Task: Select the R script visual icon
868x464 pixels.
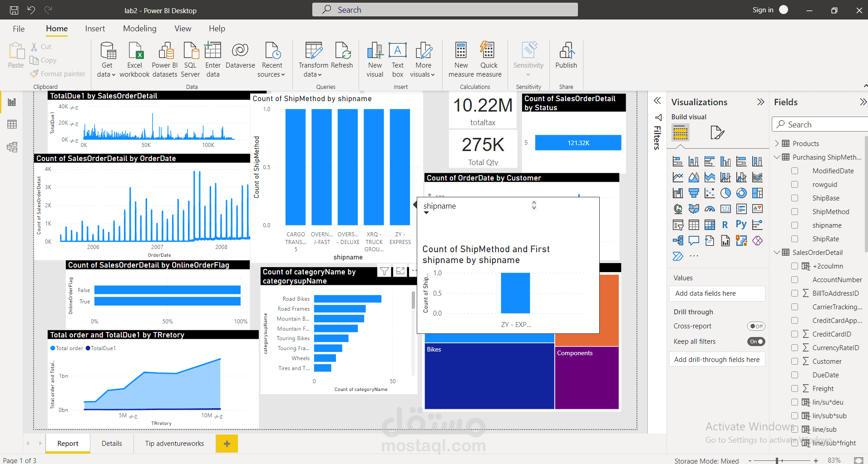Action: (725, 224)
